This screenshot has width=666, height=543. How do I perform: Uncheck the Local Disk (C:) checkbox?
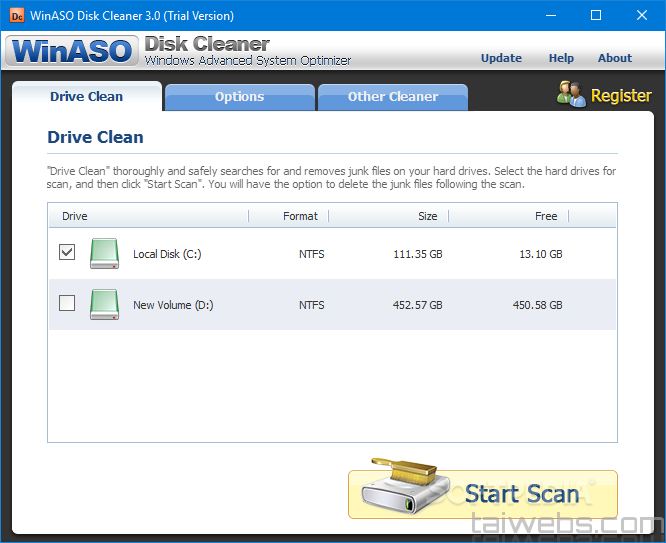[67, 253]
